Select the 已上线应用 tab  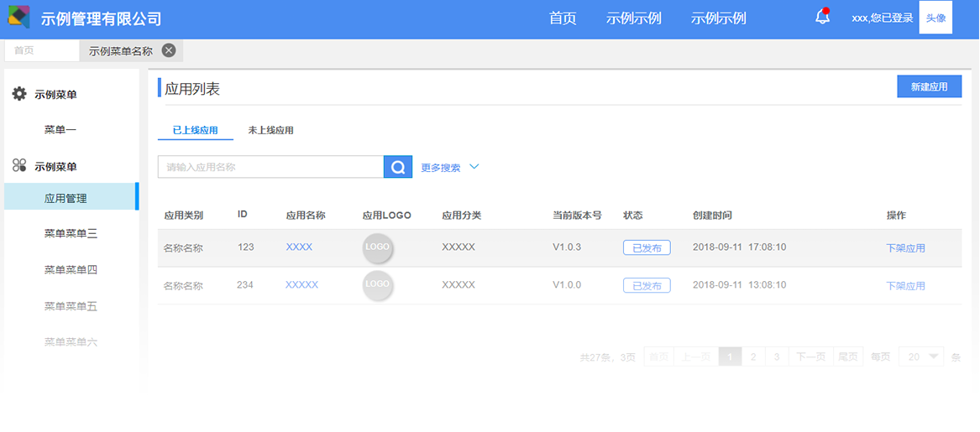coord(195,131)
